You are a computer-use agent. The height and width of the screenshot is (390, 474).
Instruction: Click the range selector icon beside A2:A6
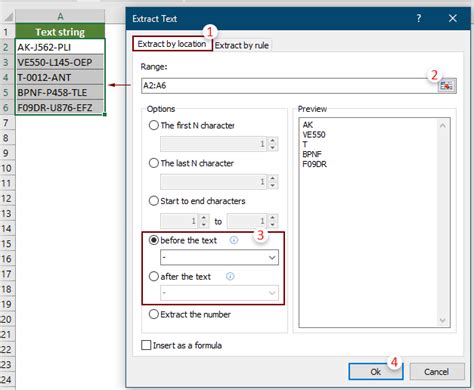point(446,86)
